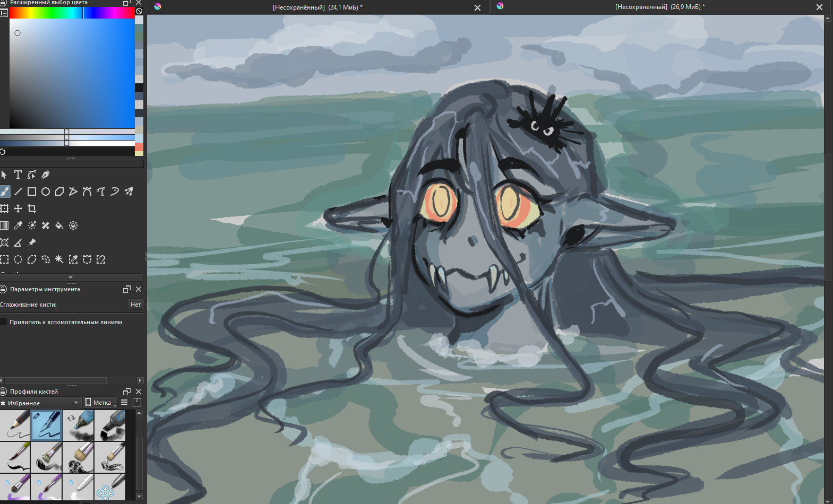The width and height of the screenshot is (833, 504).
Task: Open the brush smoothing 'Нет' dropdown
Action: click(135, 305)
